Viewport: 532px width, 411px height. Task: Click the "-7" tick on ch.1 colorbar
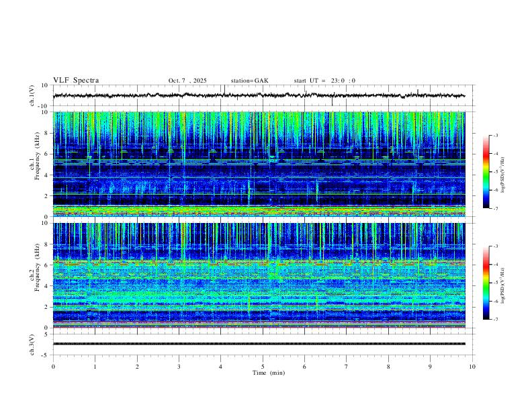495,208
